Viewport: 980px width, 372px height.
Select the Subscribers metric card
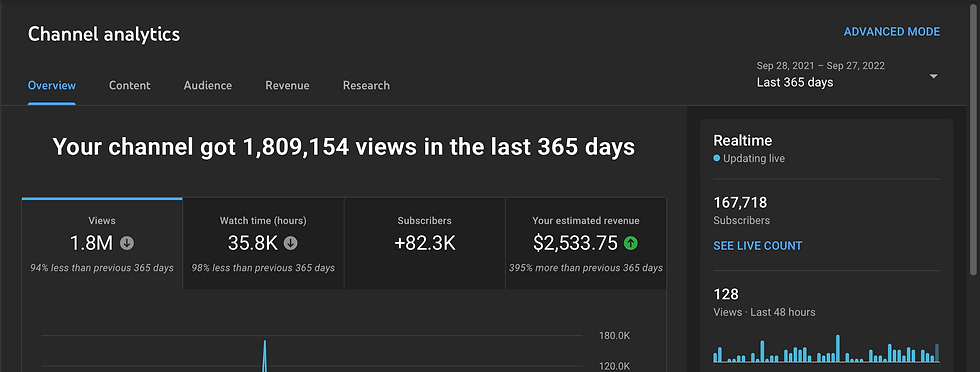424,244
